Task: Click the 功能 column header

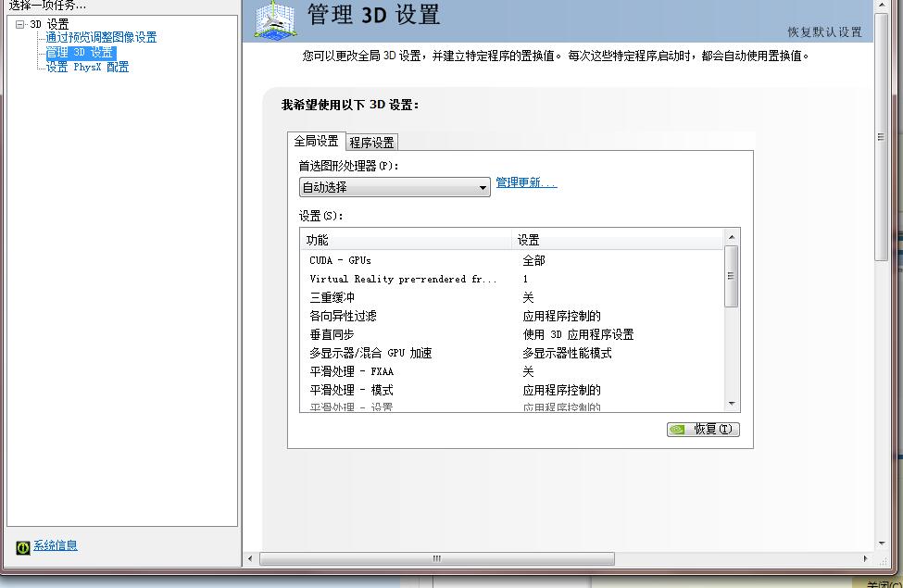Action: point(406,240)
